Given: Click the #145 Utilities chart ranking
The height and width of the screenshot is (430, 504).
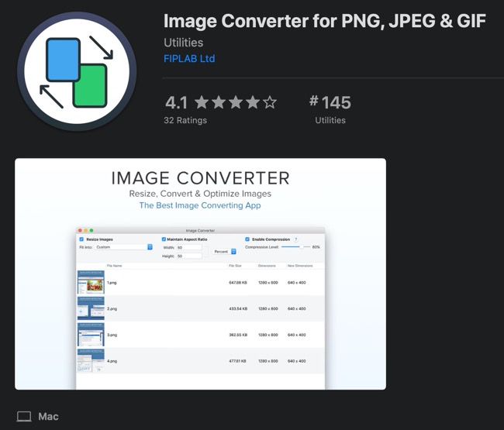Looking at the screenshot, I should tap(330, 109).
